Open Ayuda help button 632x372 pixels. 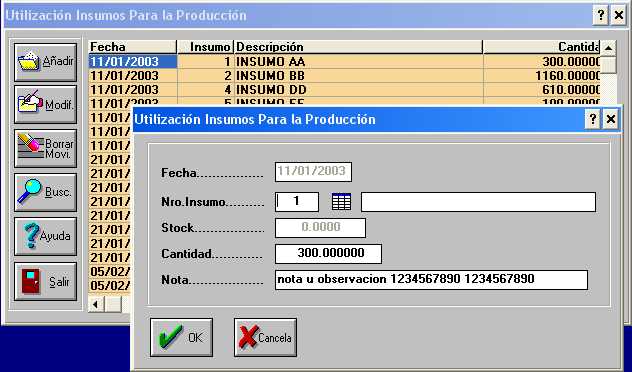[46, 236]
